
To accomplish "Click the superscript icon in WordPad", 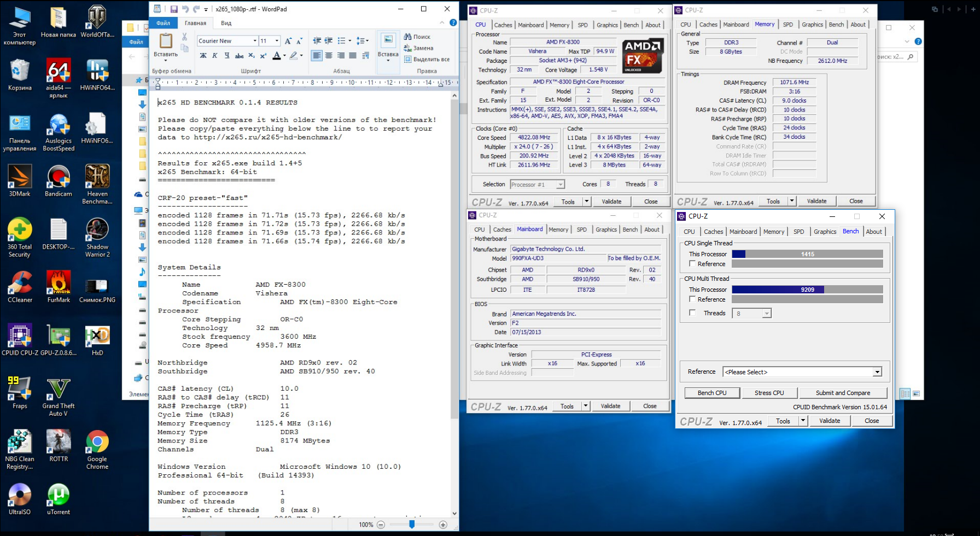I will (x=263, y=56).
